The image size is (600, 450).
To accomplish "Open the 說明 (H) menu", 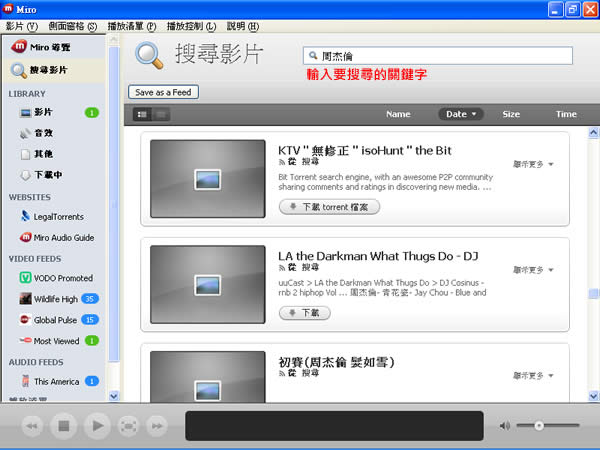I will [x=243, y=26].
